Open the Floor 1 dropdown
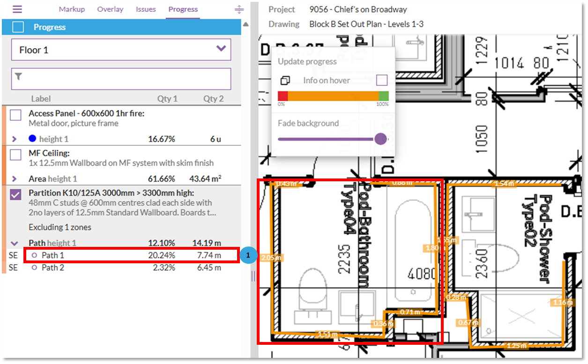The width and height of the screenshot is (588, 364). point(220,49)
